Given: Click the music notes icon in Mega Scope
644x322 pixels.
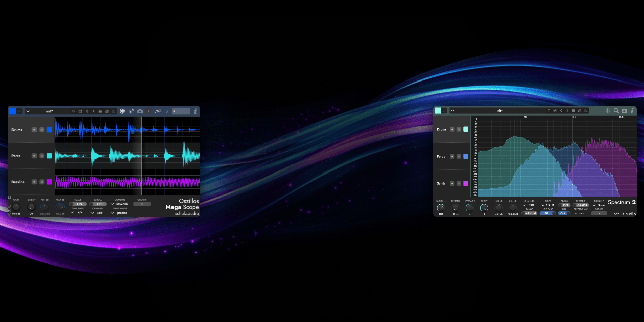Looking at the screenshot, I should tap(158, 111).
